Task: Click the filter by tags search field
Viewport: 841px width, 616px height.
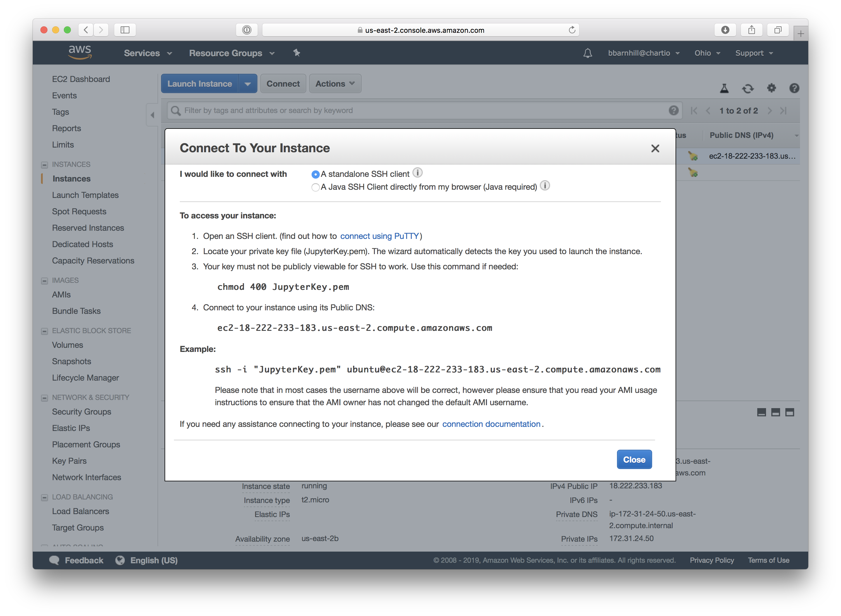Action: 424,110
